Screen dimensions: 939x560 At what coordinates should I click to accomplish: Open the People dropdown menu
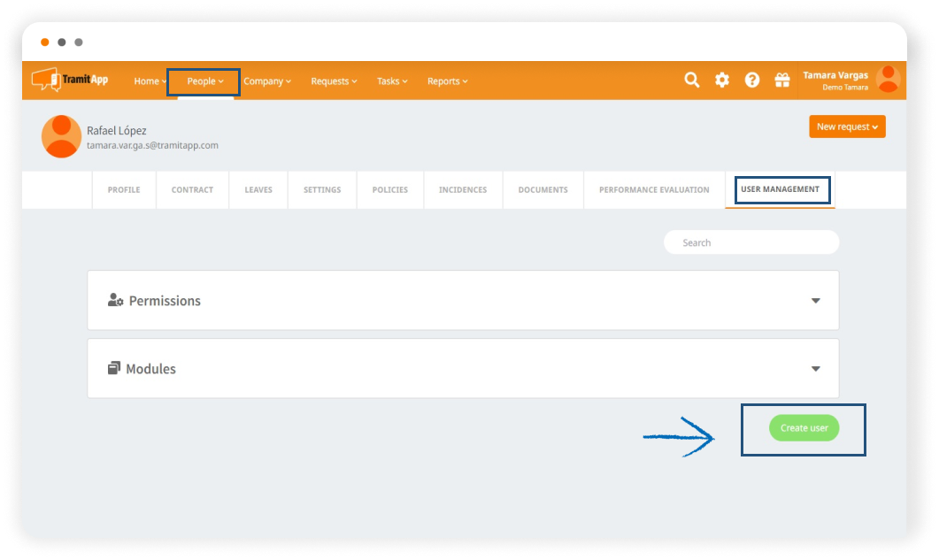pos(204,81)
